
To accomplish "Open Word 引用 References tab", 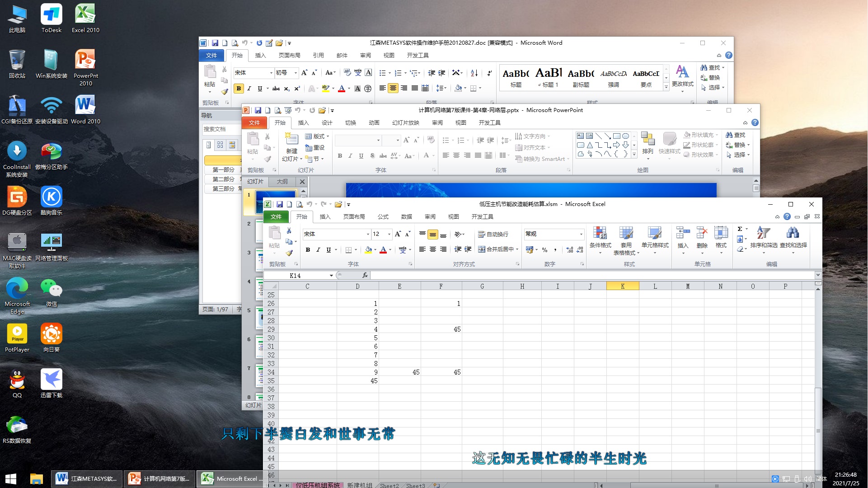I will tap(319, 56).
